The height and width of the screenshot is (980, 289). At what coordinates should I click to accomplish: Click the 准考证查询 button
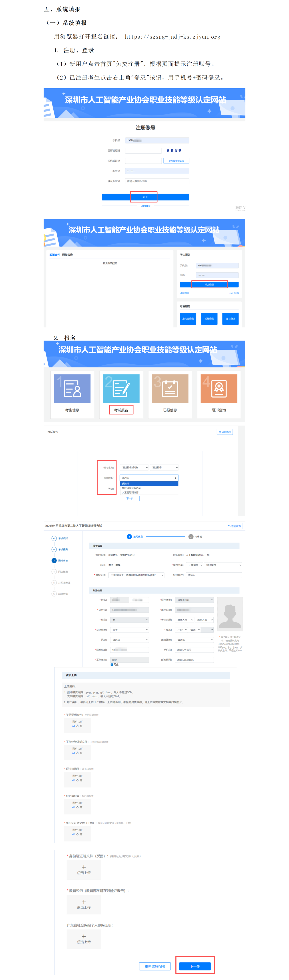(x=188, y=319)
